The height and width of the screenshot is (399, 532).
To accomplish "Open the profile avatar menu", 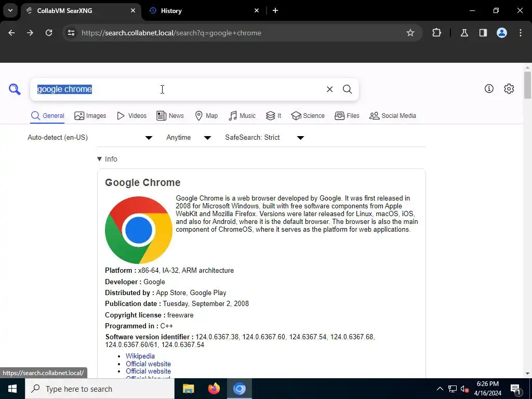I will point(502,33).
